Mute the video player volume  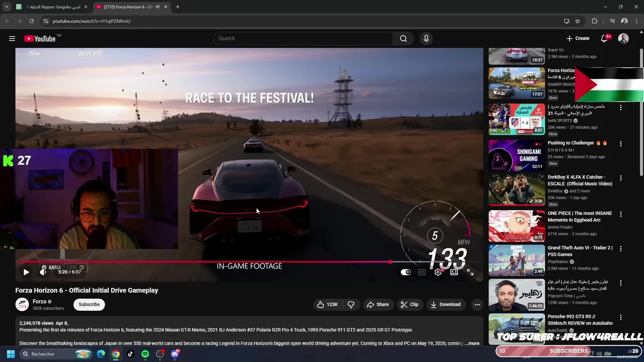click(x=43, y=272)
